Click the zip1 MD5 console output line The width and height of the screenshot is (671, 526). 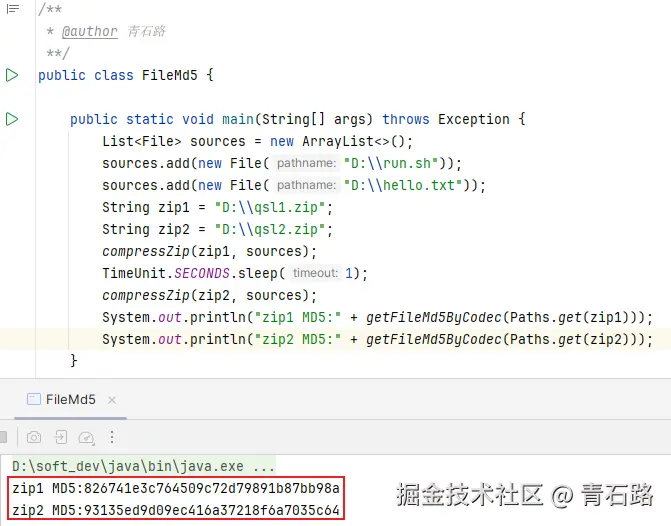tap(176, 488)
